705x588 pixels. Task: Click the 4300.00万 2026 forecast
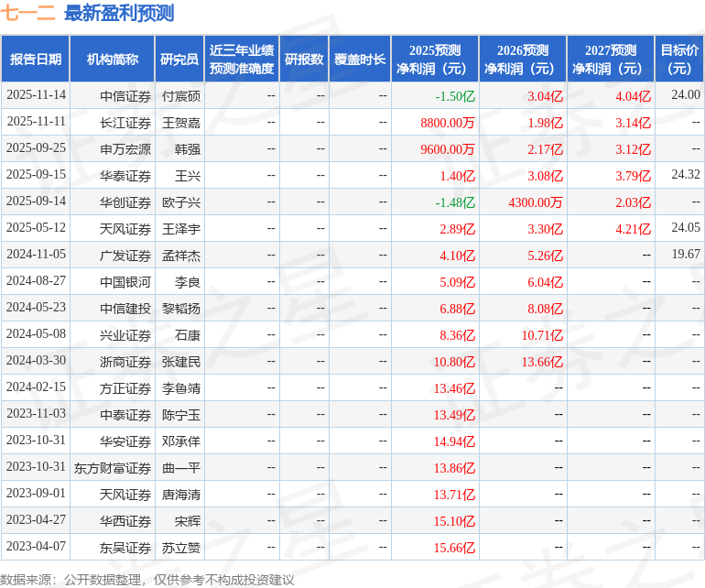(x=536, y=202)
